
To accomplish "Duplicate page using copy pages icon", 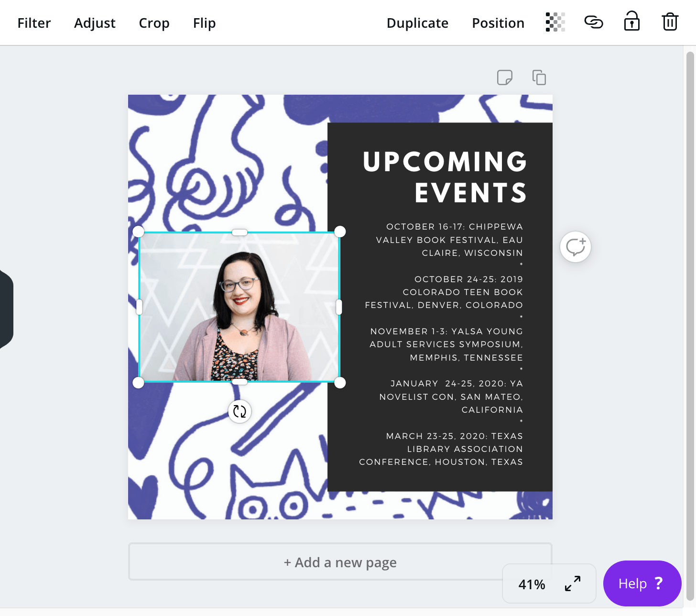I will [539, 77].
